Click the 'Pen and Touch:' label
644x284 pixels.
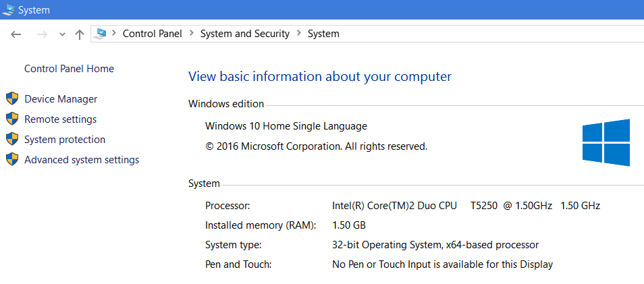tap(238, 265)
